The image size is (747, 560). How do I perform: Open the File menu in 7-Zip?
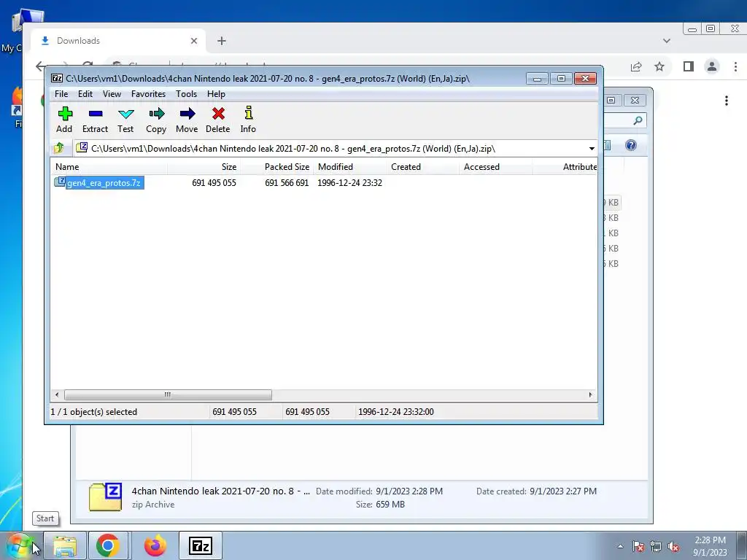tap(61, 94)
